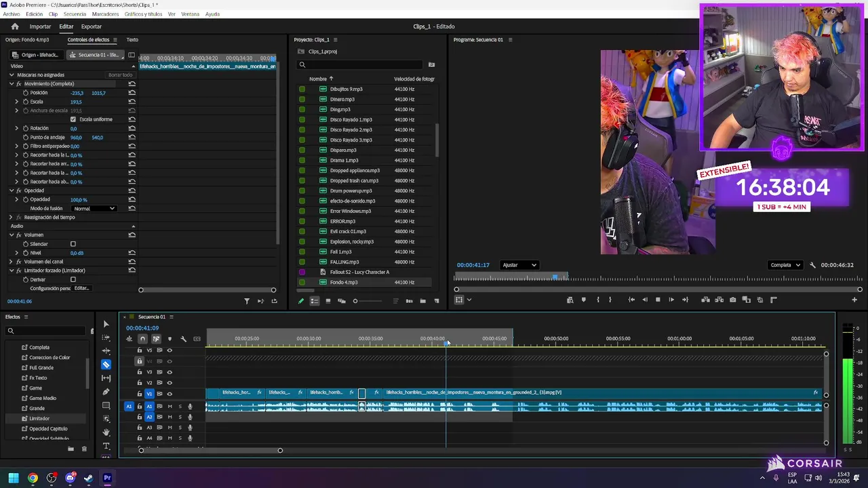
Task: Open the Archivo menu
Action: 12,14
